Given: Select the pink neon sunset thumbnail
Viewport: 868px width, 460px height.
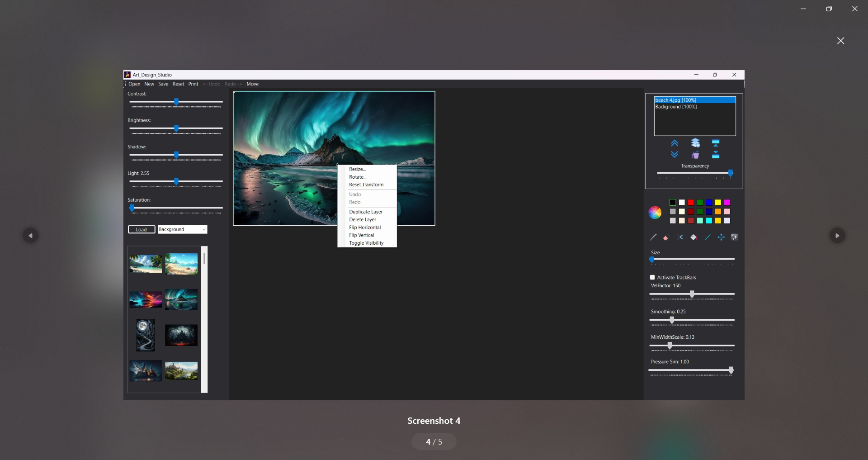Looking at the screenshot, I should [146, 300].
